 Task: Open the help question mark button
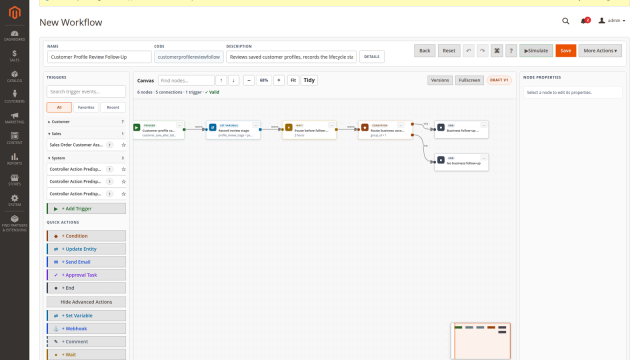coord(511,51)
